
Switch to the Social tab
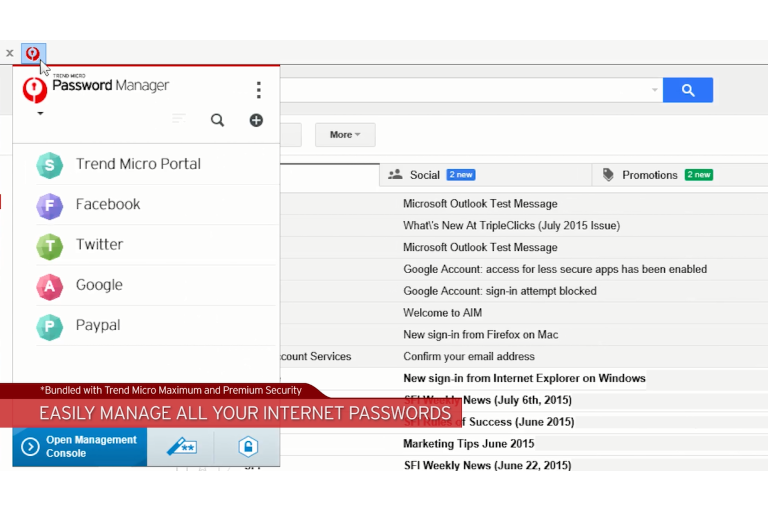pos(485,175)
